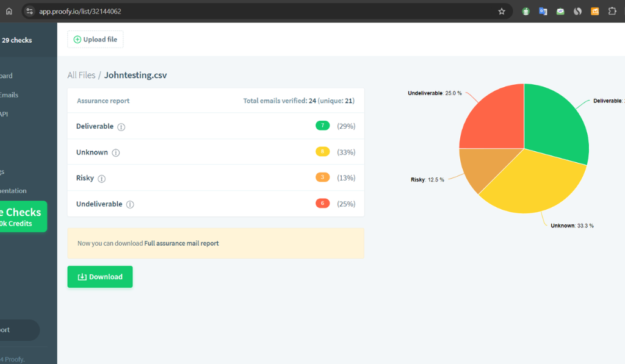Open the orange extension icon

[594, 11]
